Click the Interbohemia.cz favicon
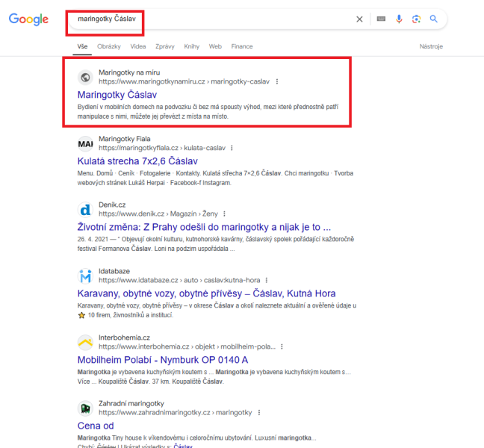 (85, 343)
